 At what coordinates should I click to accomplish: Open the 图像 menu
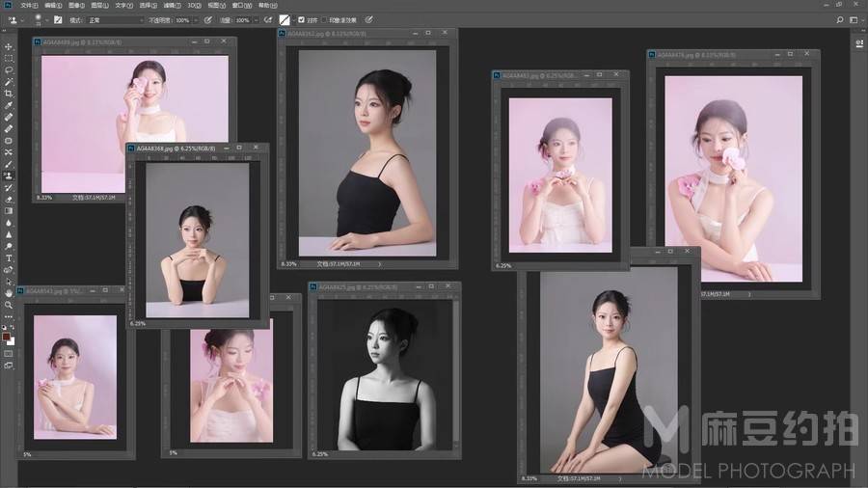(76, 5)
